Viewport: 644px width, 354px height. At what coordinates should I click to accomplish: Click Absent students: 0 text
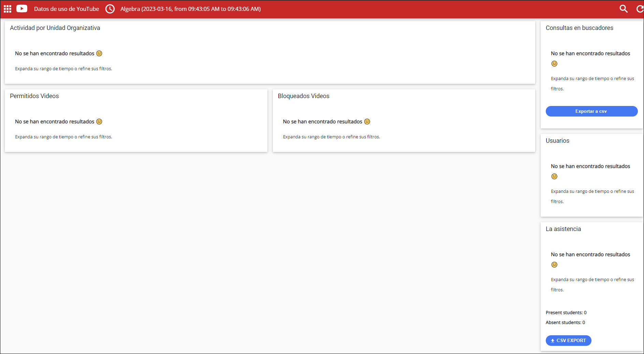(x=565, y=322)
